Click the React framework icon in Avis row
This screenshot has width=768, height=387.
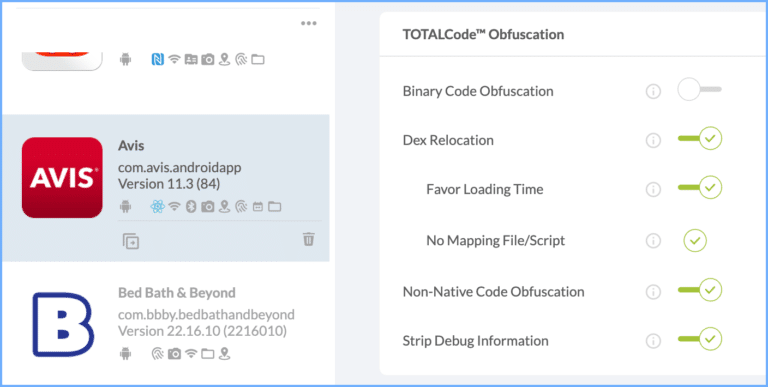[x=157, y=207]
